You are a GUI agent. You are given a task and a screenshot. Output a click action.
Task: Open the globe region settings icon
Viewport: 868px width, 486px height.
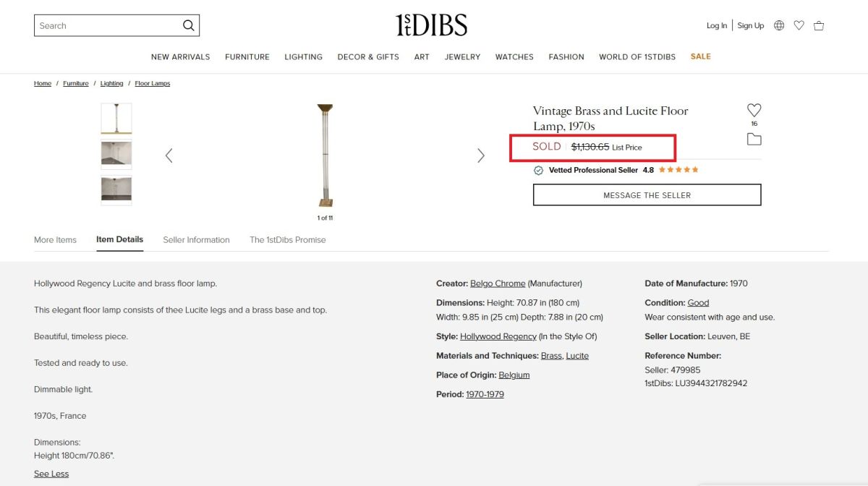point(779,25)
